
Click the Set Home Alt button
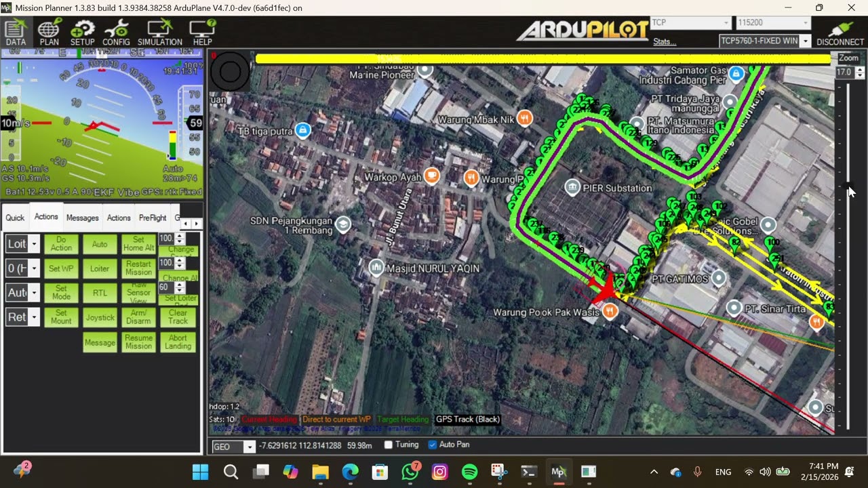tap(138, 244)
